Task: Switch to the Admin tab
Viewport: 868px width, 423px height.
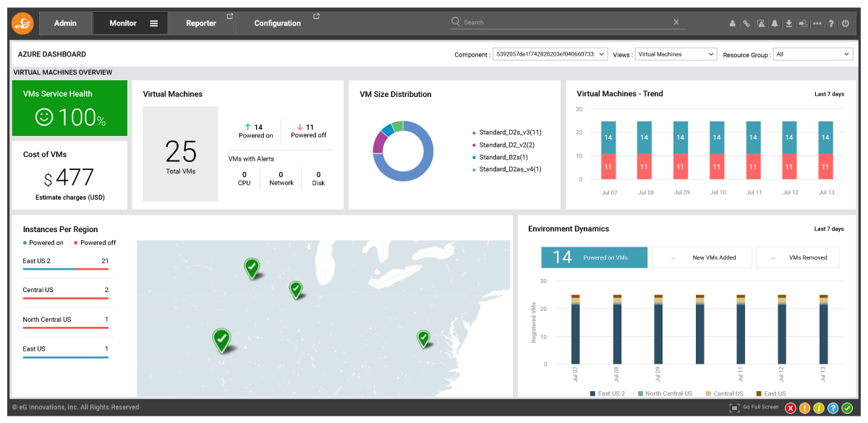Action: (x=66, y=23)
